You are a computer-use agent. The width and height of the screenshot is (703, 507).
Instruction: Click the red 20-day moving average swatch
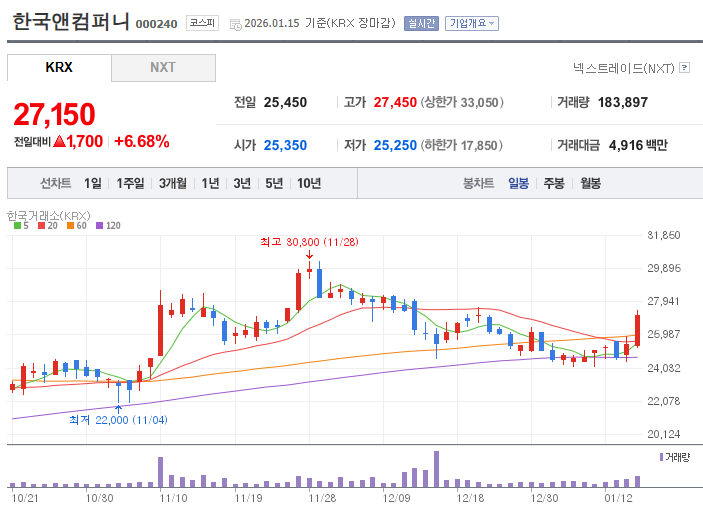pos(42,225)
